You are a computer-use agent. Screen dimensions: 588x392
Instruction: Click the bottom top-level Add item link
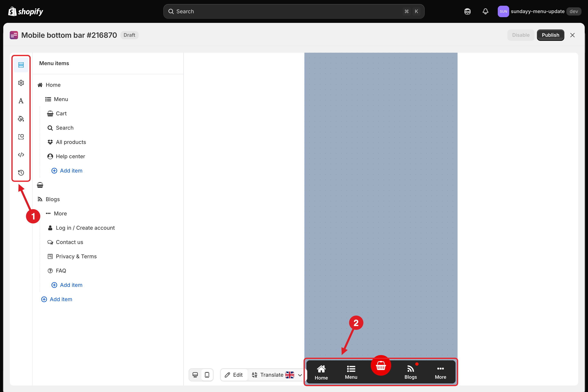coord(57,299)
